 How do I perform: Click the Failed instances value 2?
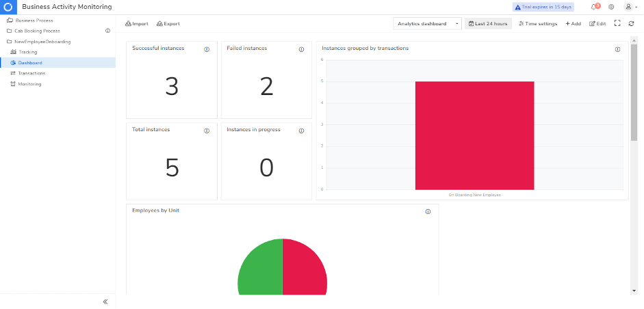pyautogui.click(x=266, y=87)
